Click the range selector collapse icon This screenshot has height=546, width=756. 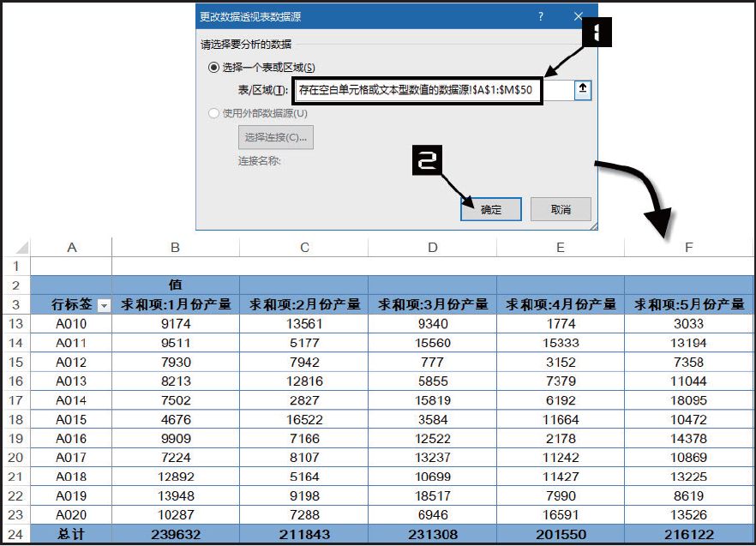[x=582, y=89]
